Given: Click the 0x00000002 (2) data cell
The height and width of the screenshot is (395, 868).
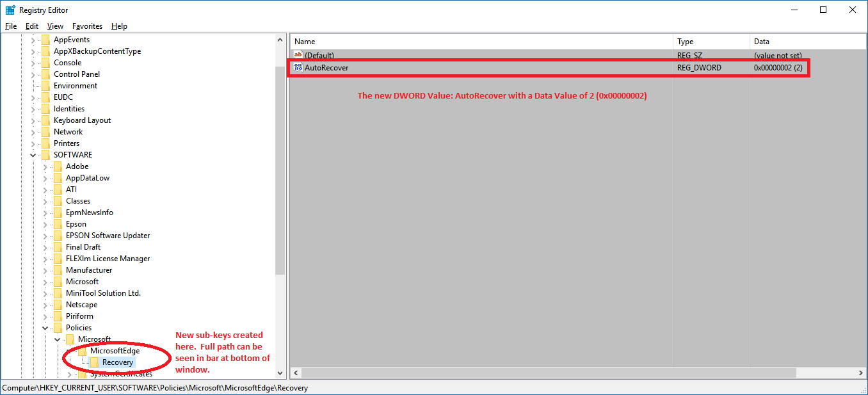Looking at the screenshot, I should tap(778, 67).
